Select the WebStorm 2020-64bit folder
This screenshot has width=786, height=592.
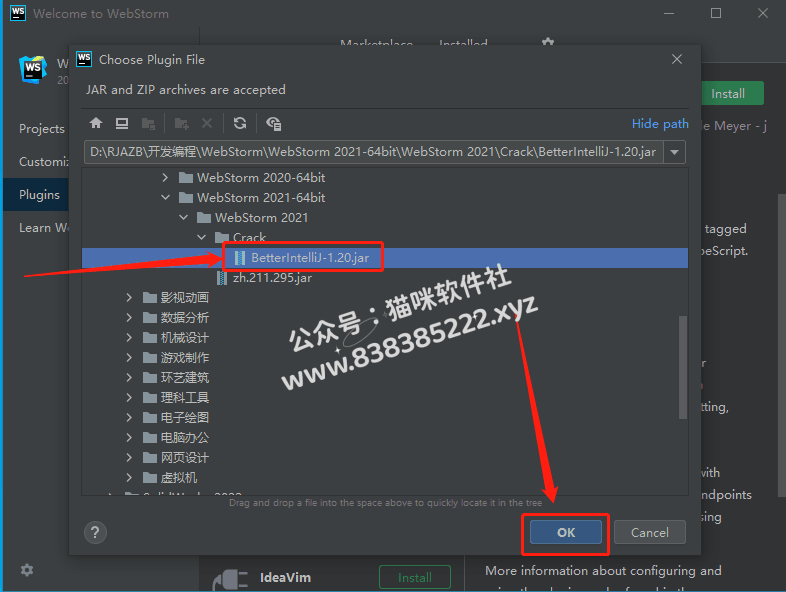[x=252, y=177]
